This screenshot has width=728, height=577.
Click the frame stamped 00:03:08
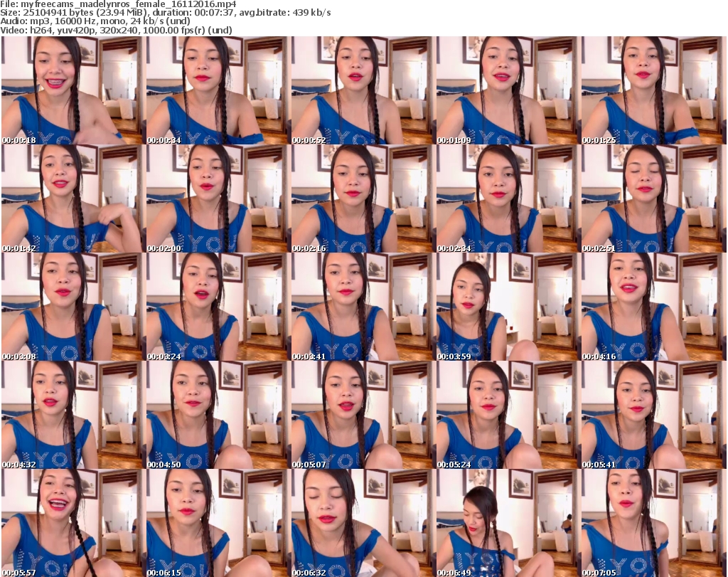(73, 307)
